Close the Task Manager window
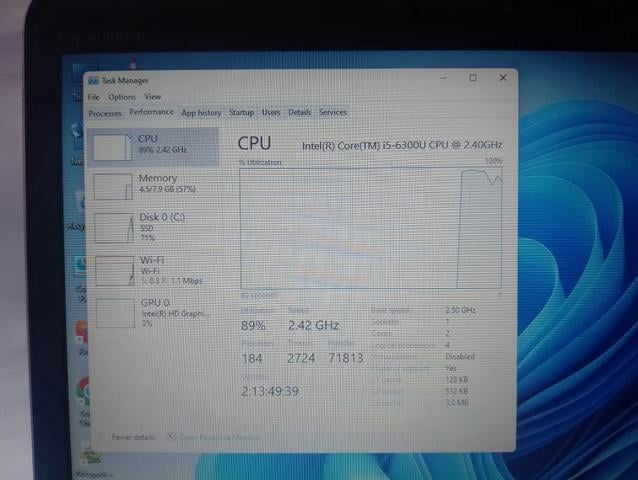 [503, 77]
